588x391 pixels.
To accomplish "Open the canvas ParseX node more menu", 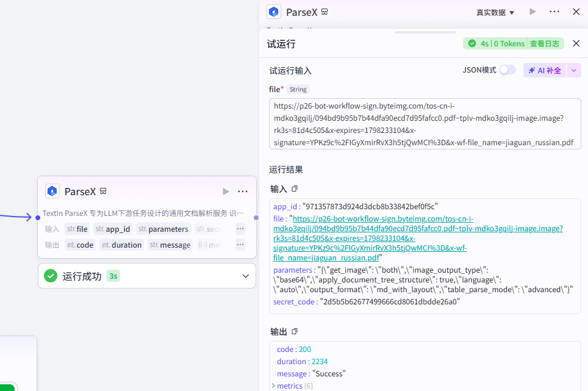I will [243, 192].
